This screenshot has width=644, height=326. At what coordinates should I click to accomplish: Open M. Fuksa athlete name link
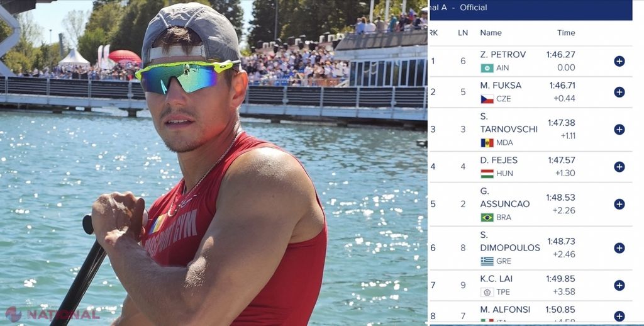(501, 86)
